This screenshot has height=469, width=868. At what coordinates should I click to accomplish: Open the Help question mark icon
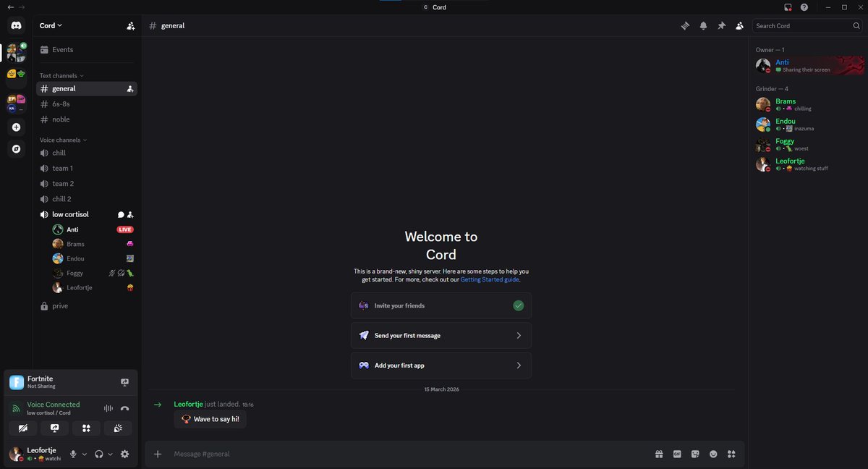point(804,7)
